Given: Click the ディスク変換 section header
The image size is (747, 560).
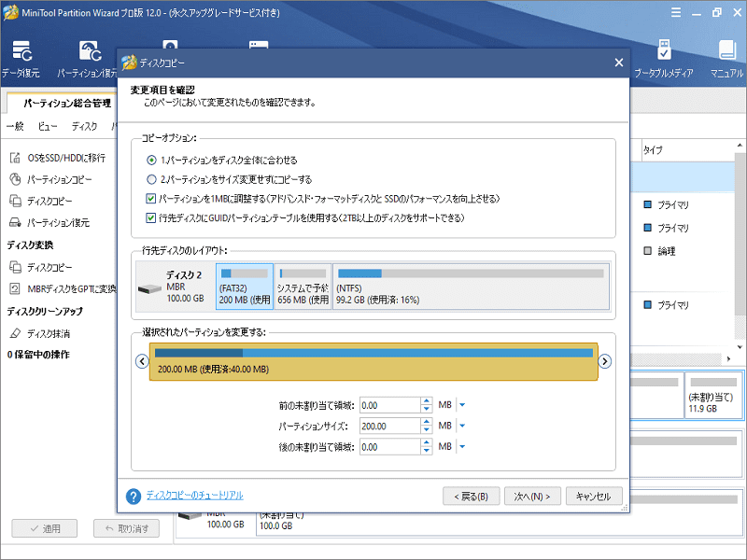Looking at the screenshot, I should tap(30, 245).
